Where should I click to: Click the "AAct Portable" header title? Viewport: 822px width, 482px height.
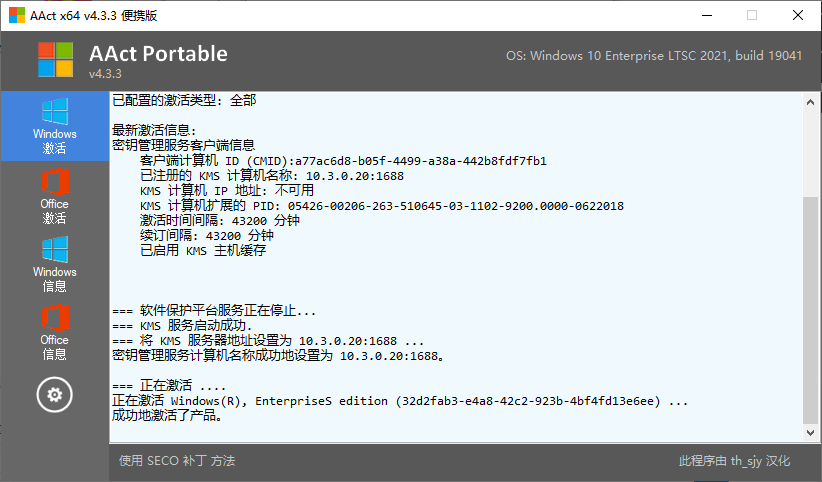[x=158, y=54]
